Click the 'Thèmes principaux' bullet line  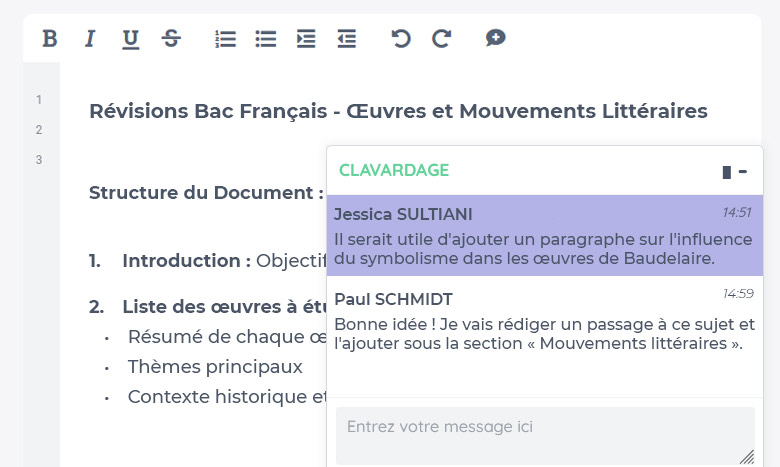[x=215, y=367]
